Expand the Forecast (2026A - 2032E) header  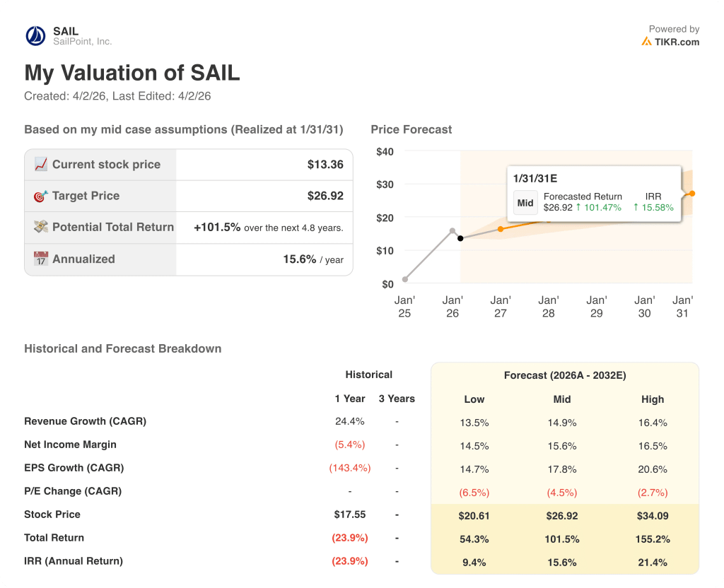click(x=564, y=375)
